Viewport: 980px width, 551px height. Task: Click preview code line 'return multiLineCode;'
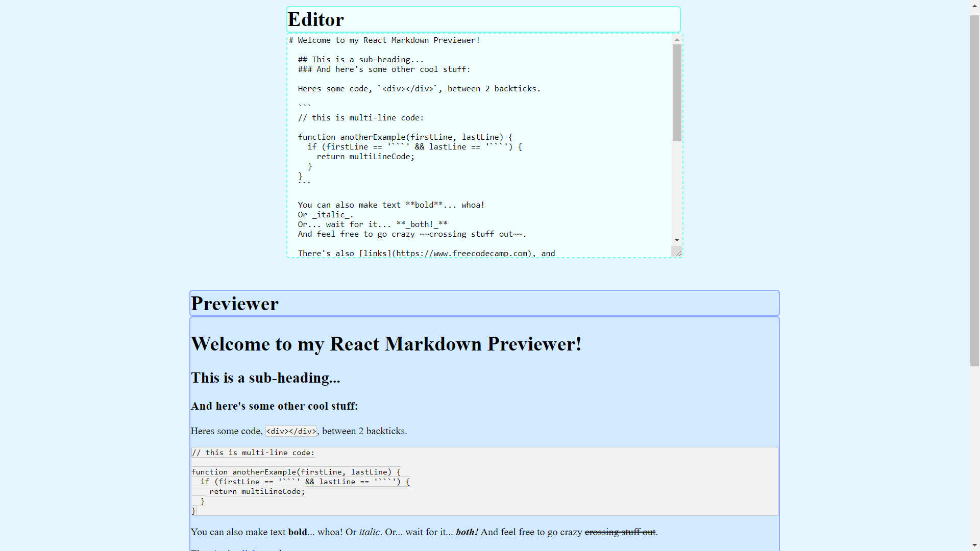(x=257, y=491)
